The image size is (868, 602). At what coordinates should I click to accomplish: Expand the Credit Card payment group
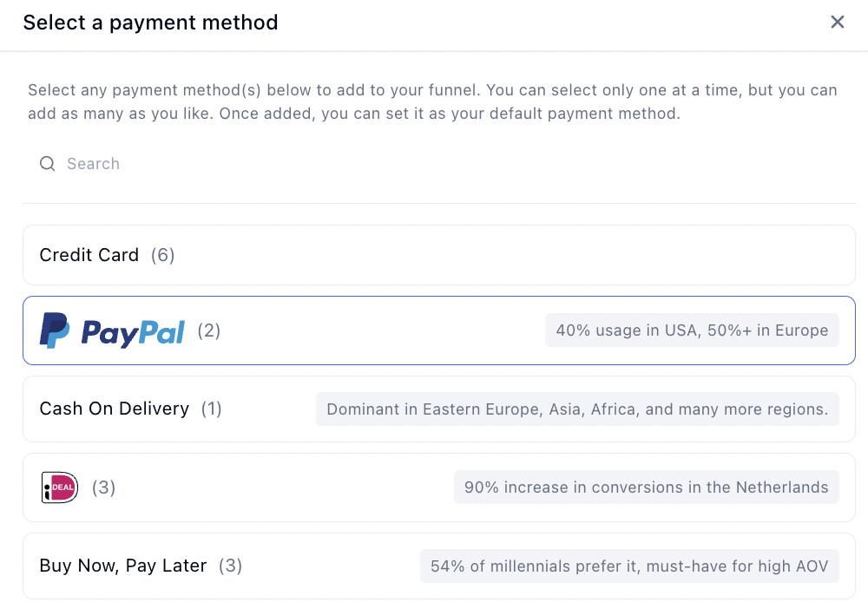click(438, 255)
